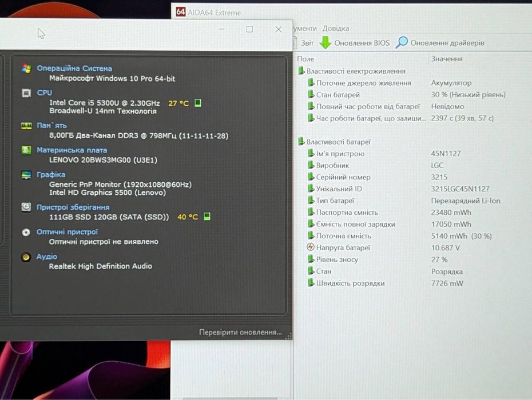Image resolution: width=532 pixels, height=400 pixels.
Task: Click the monitor icon beside Графіка
Action: click(26, 175)
